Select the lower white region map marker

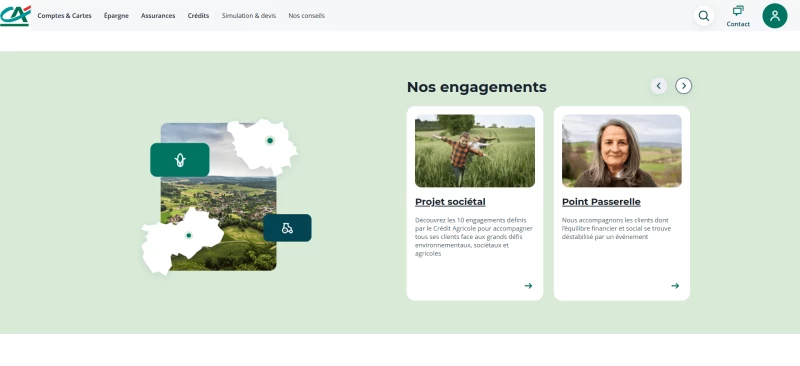pyautogui.click(x=189, y=235)
